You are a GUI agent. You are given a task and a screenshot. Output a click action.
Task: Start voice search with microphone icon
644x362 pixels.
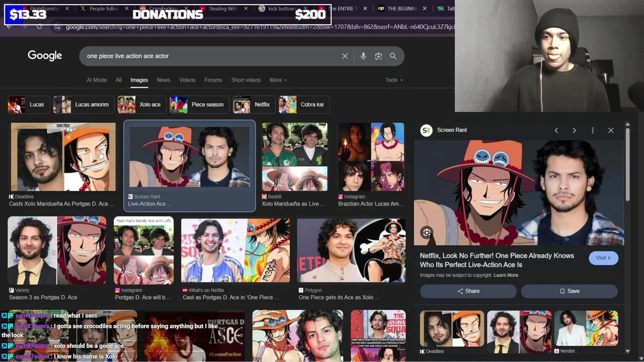[363, 56]
